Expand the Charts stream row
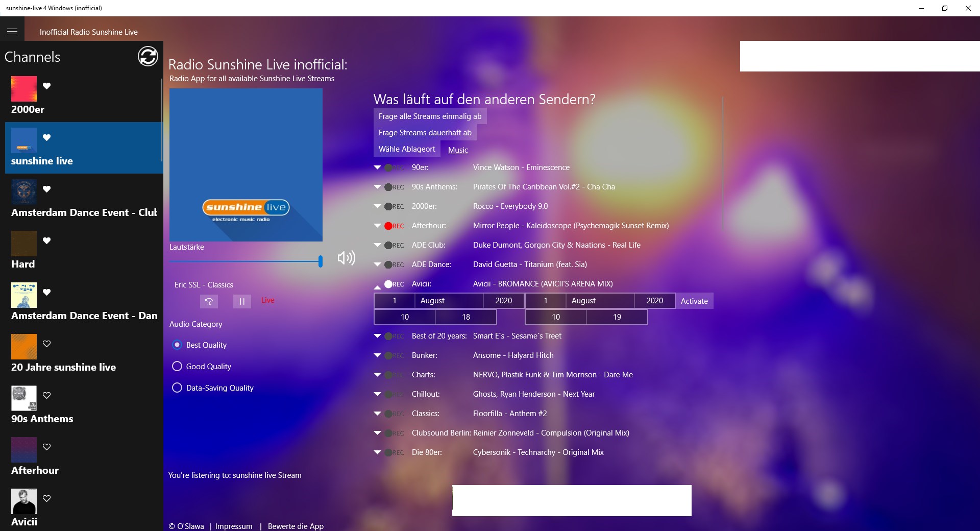Viewport: 980px width, 531px height. (x=378, y=375)
